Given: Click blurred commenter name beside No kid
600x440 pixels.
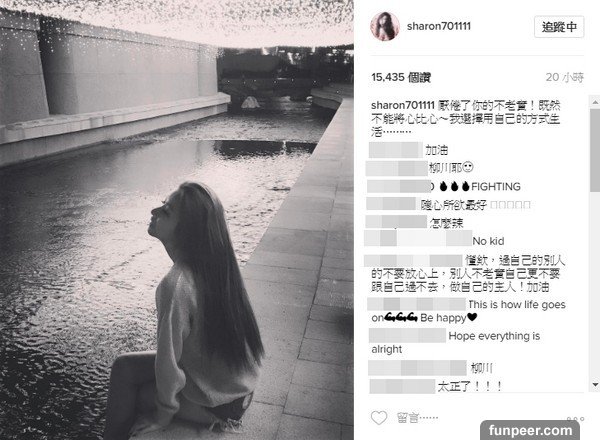Looking at the screenshot, I should (417, 238).
